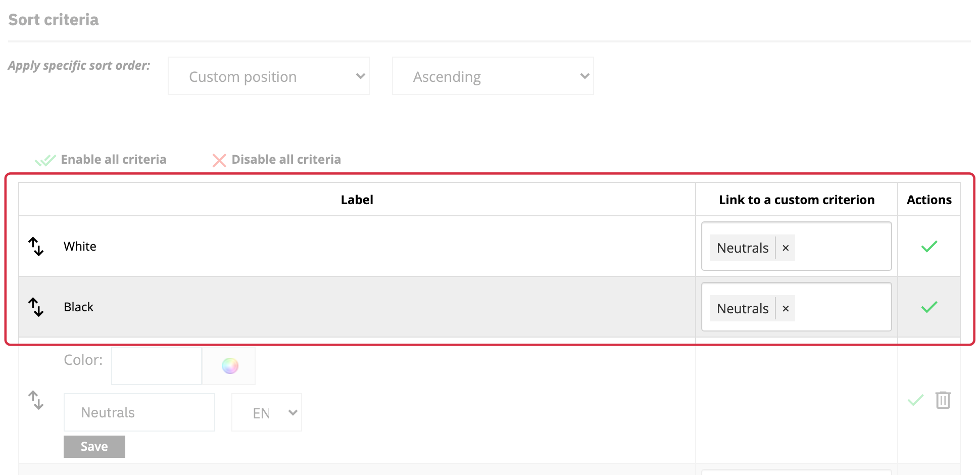Delete the Neutrals criterion with trash icon

(x=943, y=400)
